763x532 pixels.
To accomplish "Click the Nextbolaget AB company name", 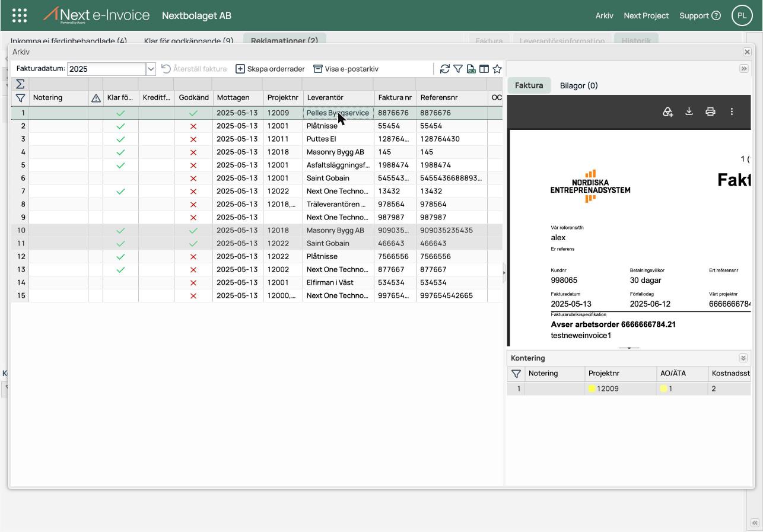I will click(196, 15).
